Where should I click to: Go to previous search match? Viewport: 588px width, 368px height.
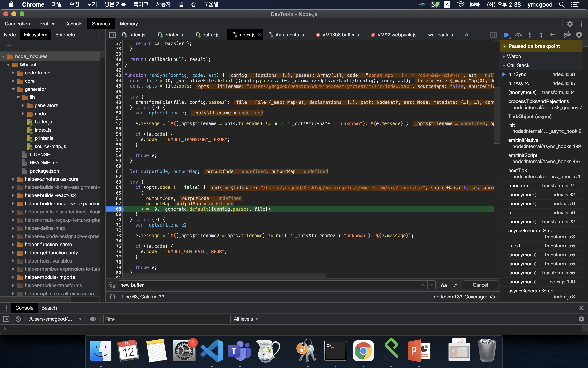(x=423, y=285)
